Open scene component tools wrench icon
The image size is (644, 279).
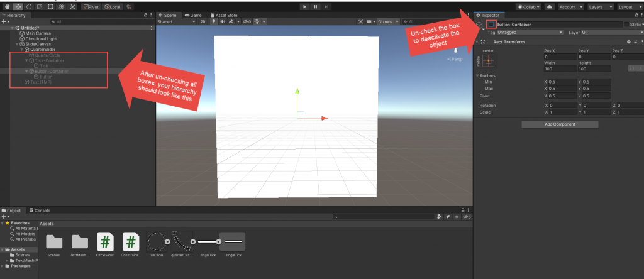tap(361, 22)
